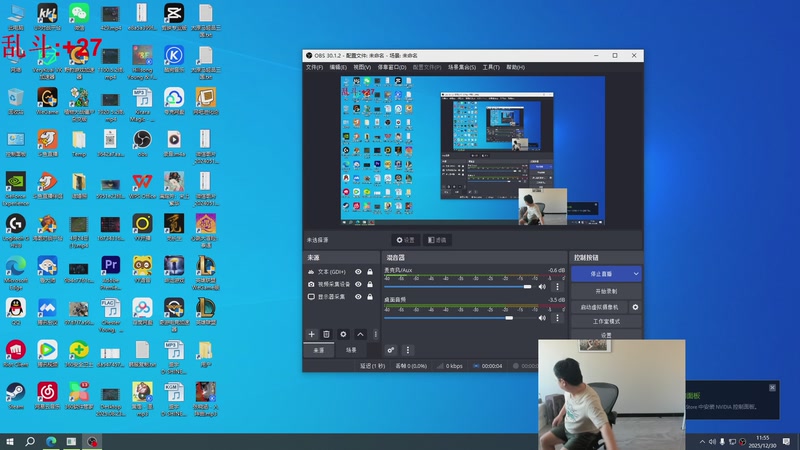The width and height of the screenshot is (800, 450).
Task: Click the 开始录制 start recording button
Action: (x=606, y=291)
